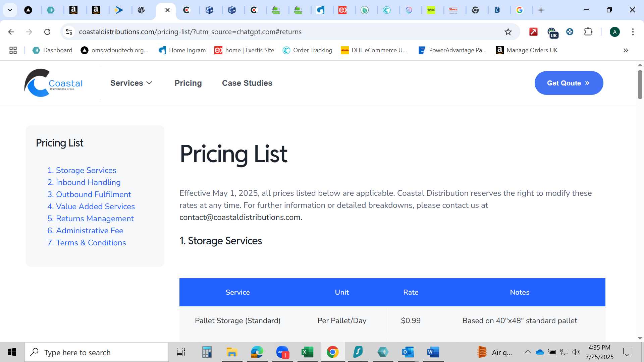Viewport: 644px width, 362px height.
Task: Open the Chrome three-dot menu
Action: click(633, 32)
